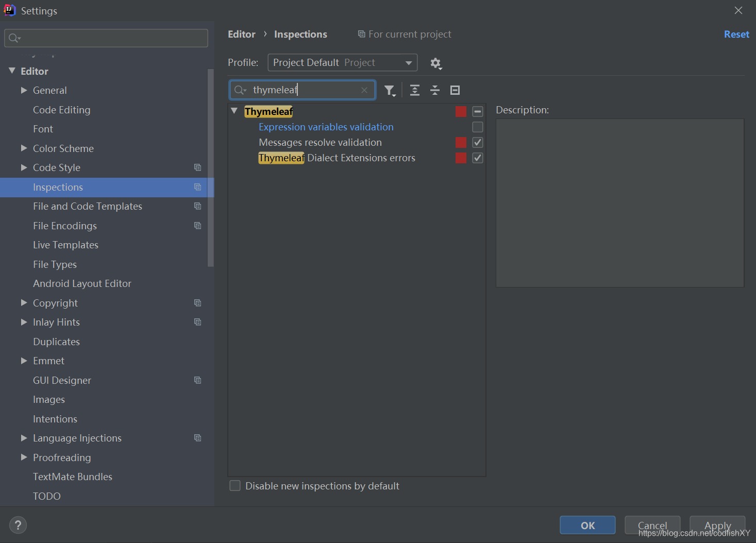Uncheck Thymeleaf Dialect Extensions errors checkbox

click(x=478, y=158)
